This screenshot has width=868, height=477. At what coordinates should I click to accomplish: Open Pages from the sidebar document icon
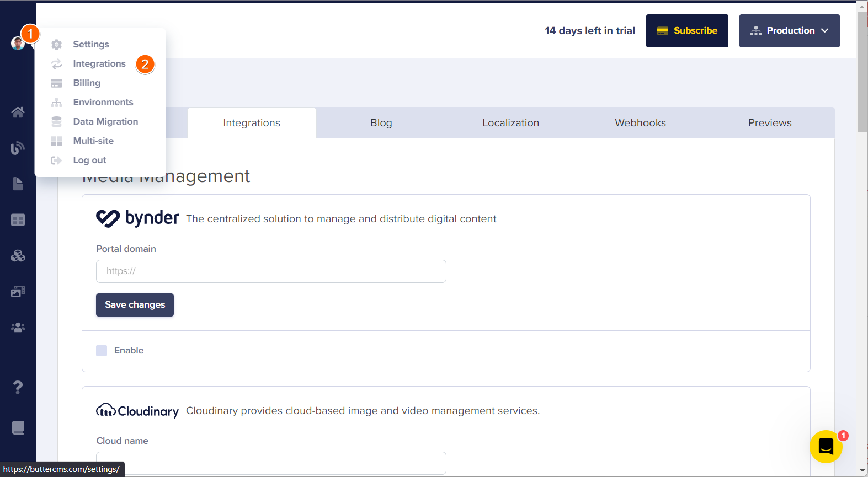tap(18, 184)
